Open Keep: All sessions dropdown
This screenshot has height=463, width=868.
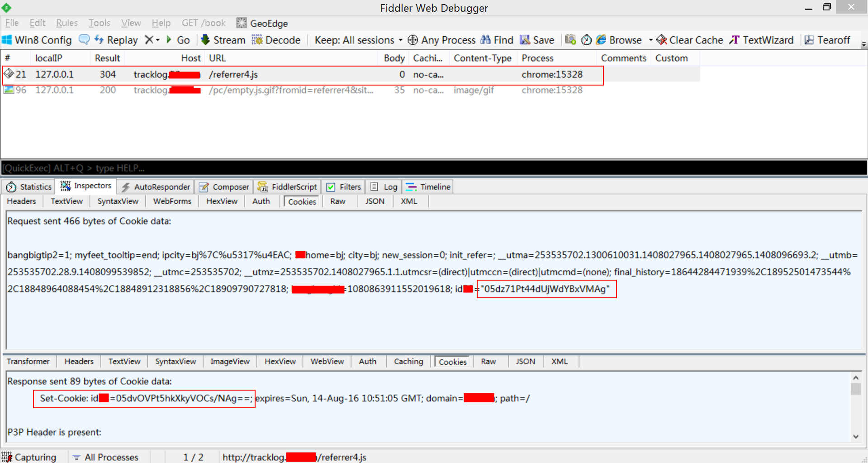coord(358,40)
